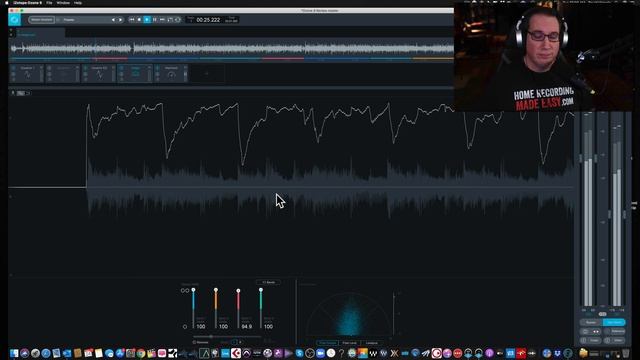Open the Maximizer module card
This screenshot has height=360, width=640.
[171, 73]
